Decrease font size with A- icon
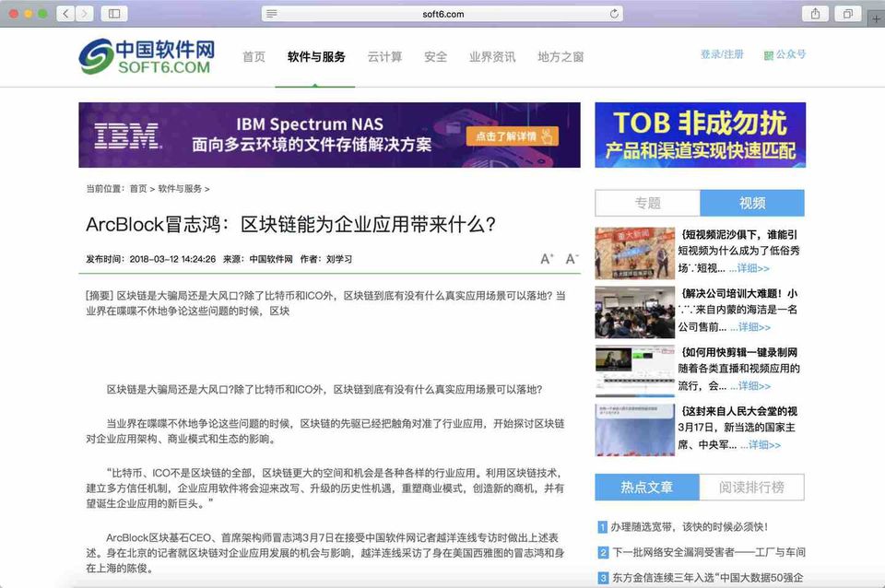 (572, 259)
